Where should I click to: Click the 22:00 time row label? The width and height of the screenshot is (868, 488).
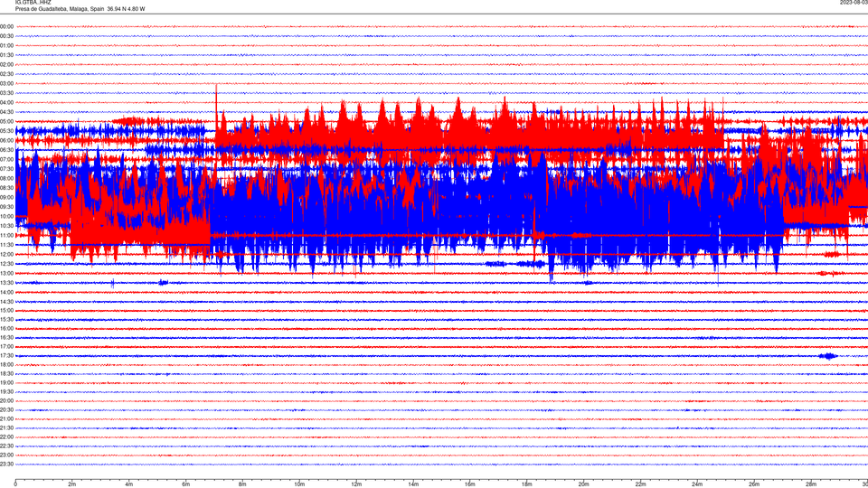(6, 437)
